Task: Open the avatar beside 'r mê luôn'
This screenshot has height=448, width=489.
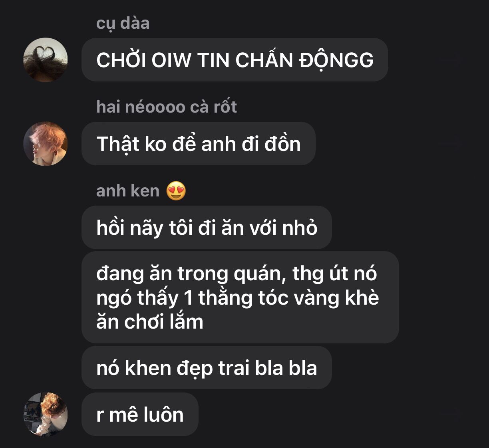Action: coord(46,414)
